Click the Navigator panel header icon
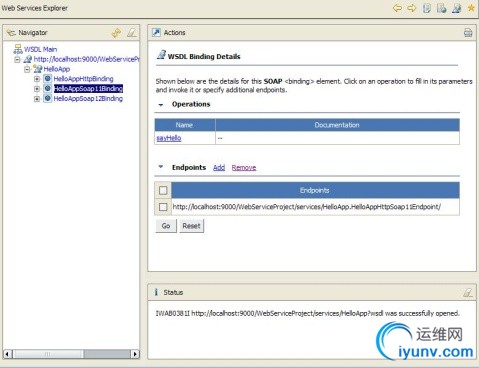Viewport: 479px width, 368px height. click(11, 33)
